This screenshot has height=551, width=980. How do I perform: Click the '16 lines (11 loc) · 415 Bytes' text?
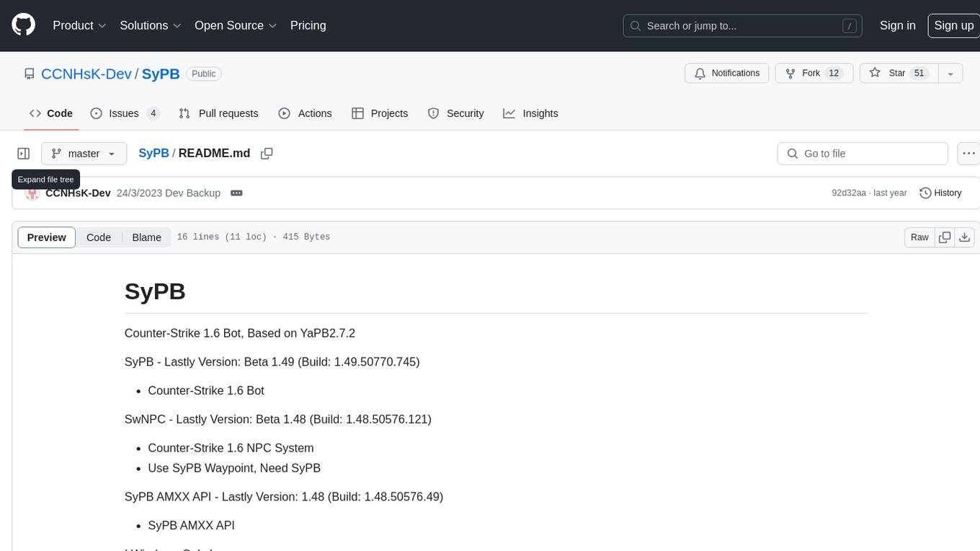[254, 237]
